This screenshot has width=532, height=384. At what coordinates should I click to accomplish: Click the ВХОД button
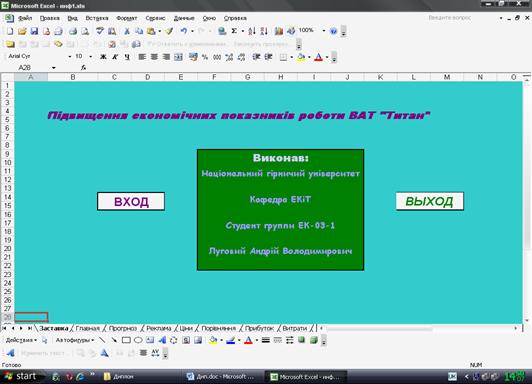click(x=131, y=201)
